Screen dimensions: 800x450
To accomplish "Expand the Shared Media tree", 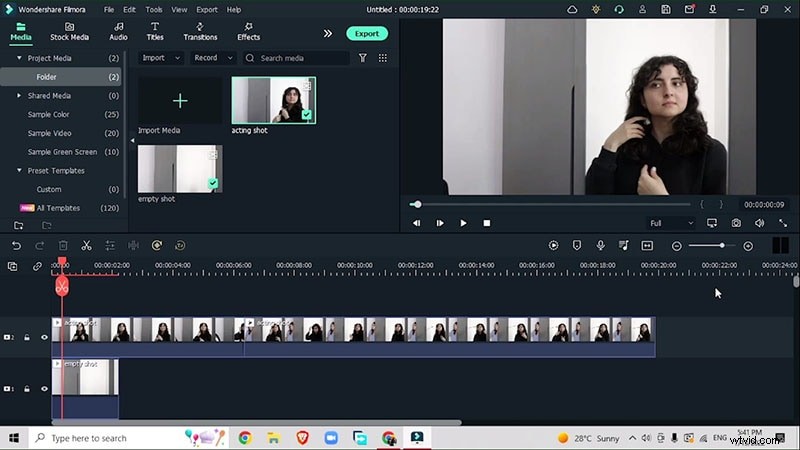I will [19, 95].
